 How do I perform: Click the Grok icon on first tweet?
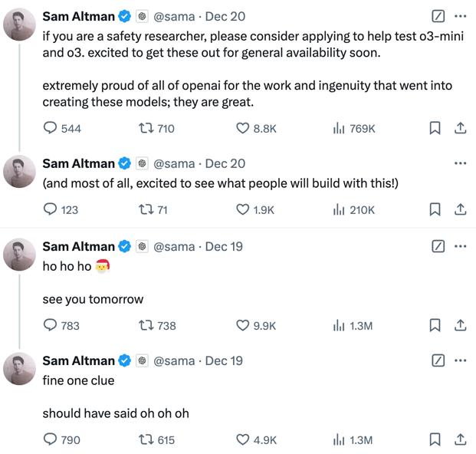pyautogui.click(x=438, y=15)
